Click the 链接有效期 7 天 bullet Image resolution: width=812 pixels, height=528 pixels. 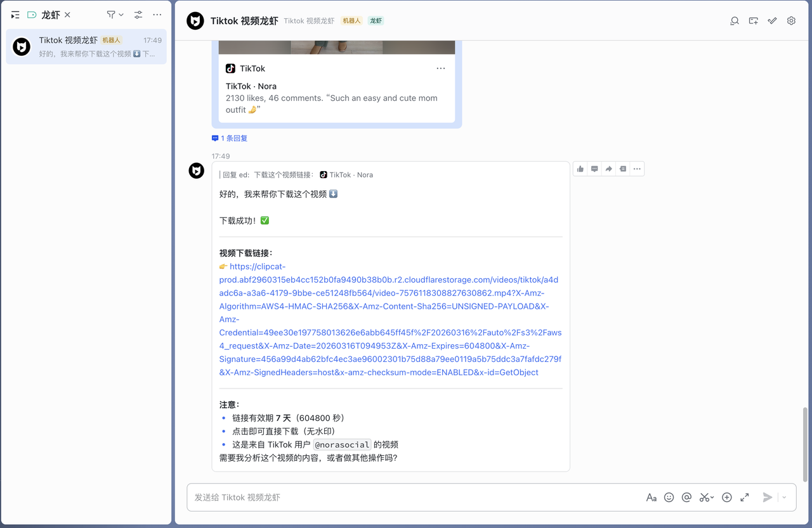288,418
